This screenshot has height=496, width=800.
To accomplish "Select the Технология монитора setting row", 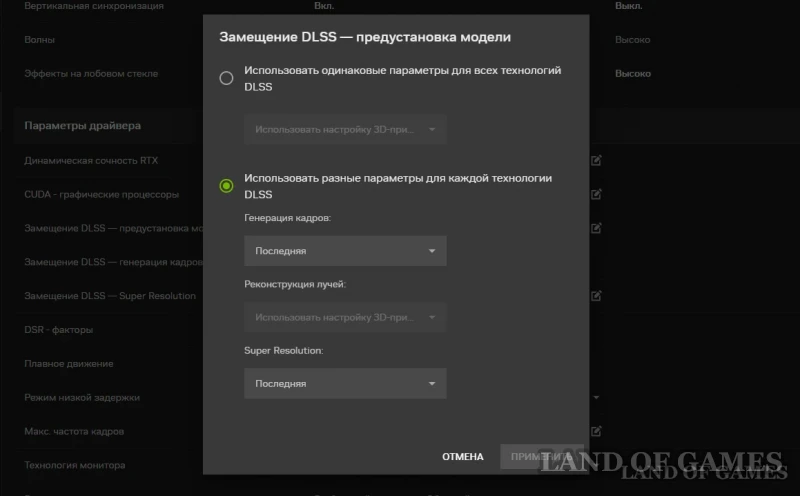I will tap(75, 465).
